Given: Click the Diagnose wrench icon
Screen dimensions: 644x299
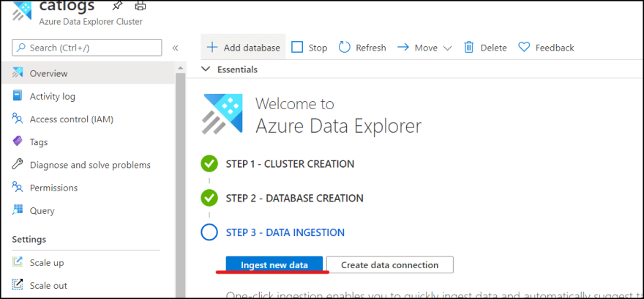Looking at the screenshot, I should tap(18, 164).
